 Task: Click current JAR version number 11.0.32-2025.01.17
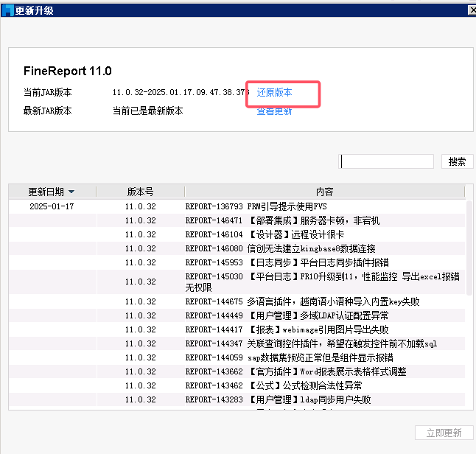pyautogui.click(x=181, y=92)
